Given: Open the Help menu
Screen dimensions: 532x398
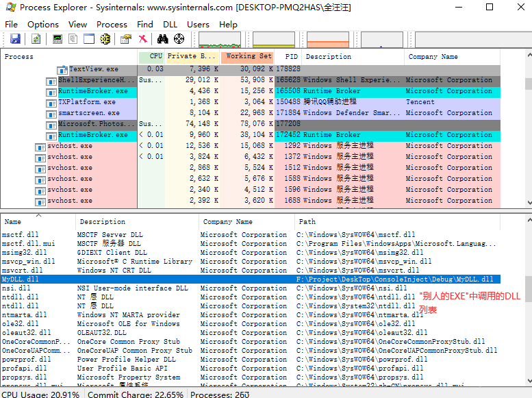Looking at the screenshot, I should tap(228, 25).
